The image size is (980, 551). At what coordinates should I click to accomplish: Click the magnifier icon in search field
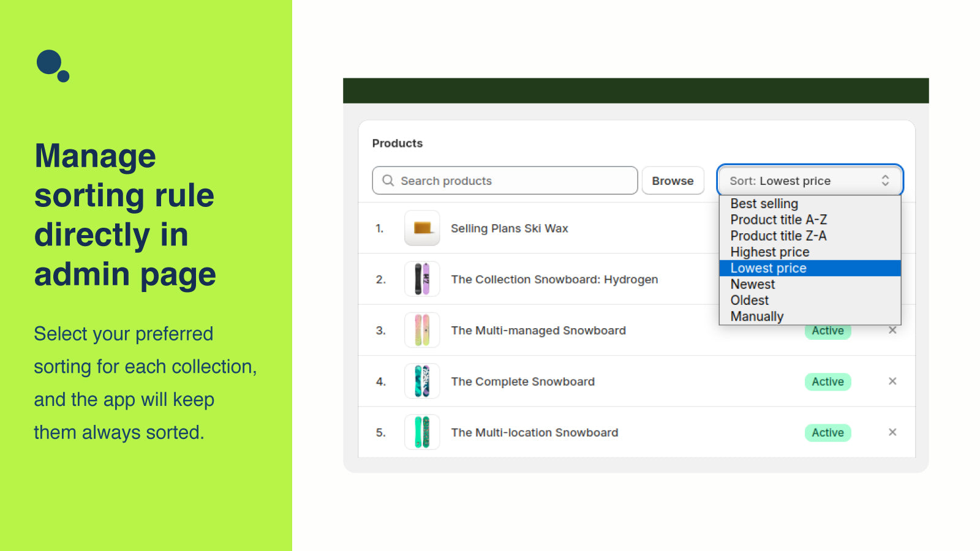[x=388, y=181]
